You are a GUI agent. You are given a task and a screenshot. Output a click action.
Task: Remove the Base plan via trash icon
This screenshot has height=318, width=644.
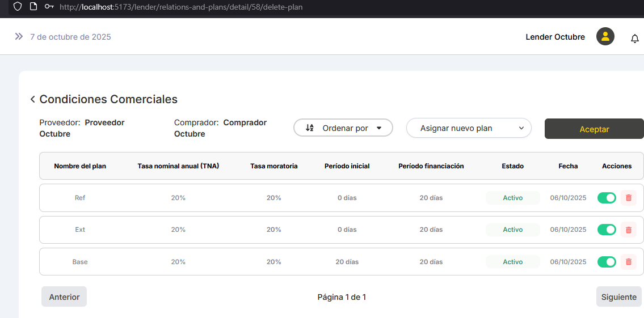[x=628, y=262]
